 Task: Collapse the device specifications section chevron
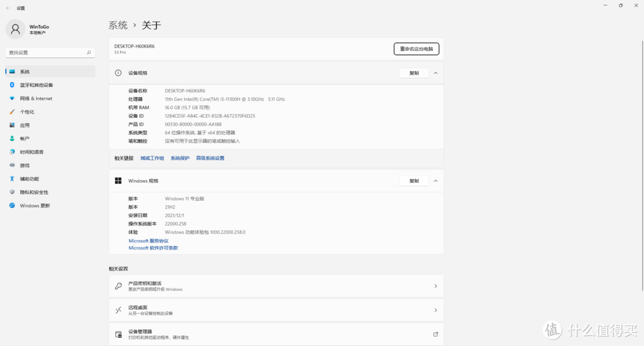coord(435,73)
